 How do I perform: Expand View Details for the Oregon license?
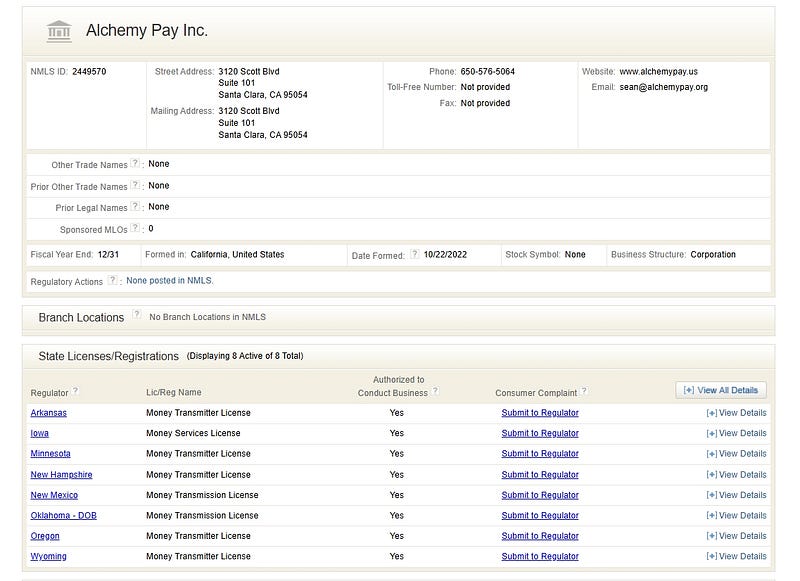(x=736, y=536)
